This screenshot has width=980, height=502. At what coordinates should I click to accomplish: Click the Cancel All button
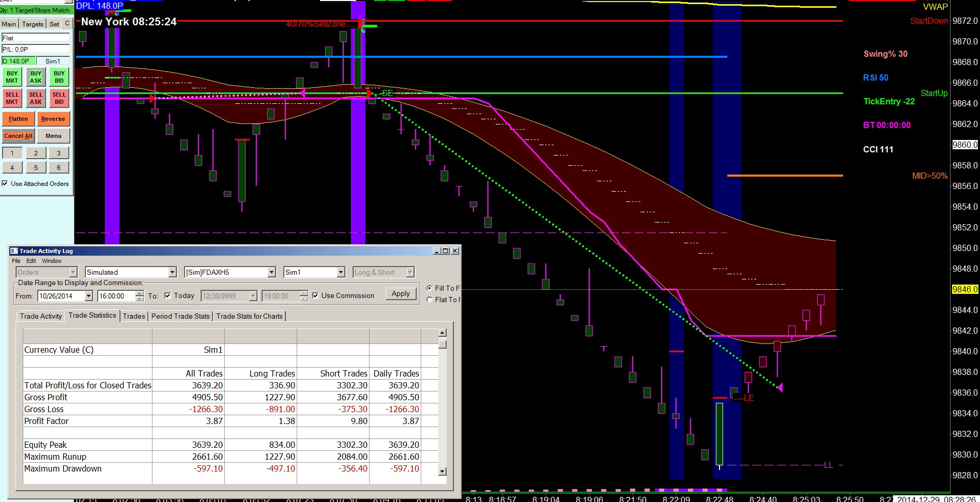coord(18,136)
